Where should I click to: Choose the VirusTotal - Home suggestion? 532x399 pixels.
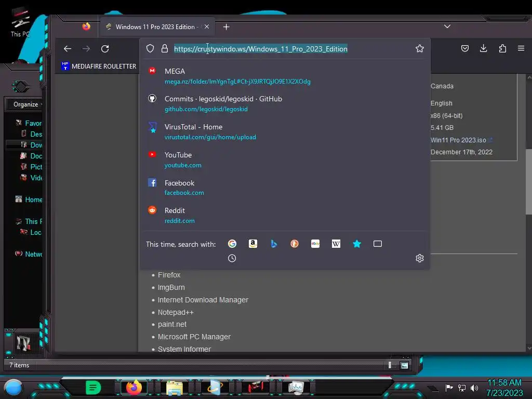coord(285,131)
